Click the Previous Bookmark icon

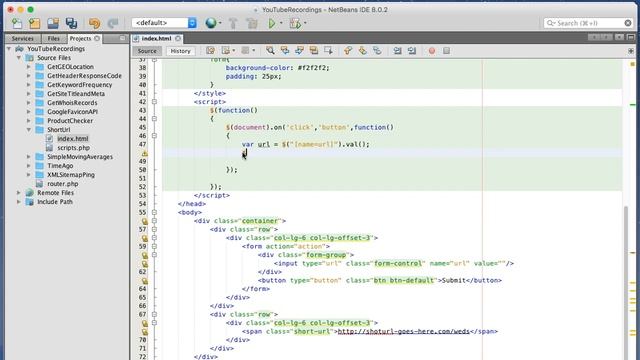(x=348, y=51)
